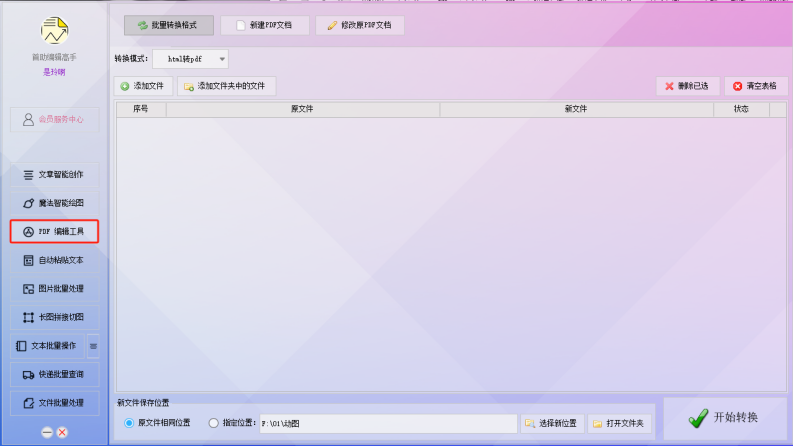Switch to 修改原PDF文档 tab

tap(360, 25)
